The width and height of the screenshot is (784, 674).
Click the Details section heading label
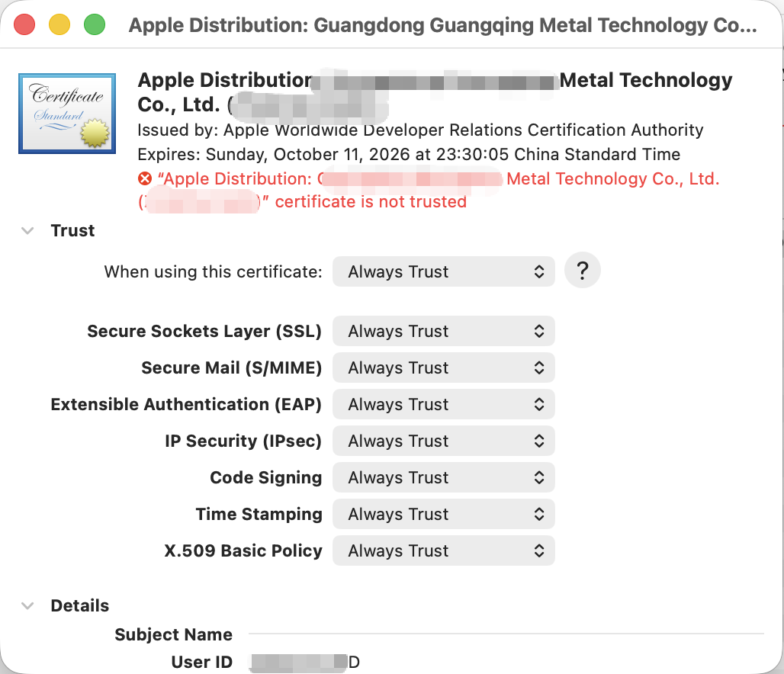click(x=79, y=606)
